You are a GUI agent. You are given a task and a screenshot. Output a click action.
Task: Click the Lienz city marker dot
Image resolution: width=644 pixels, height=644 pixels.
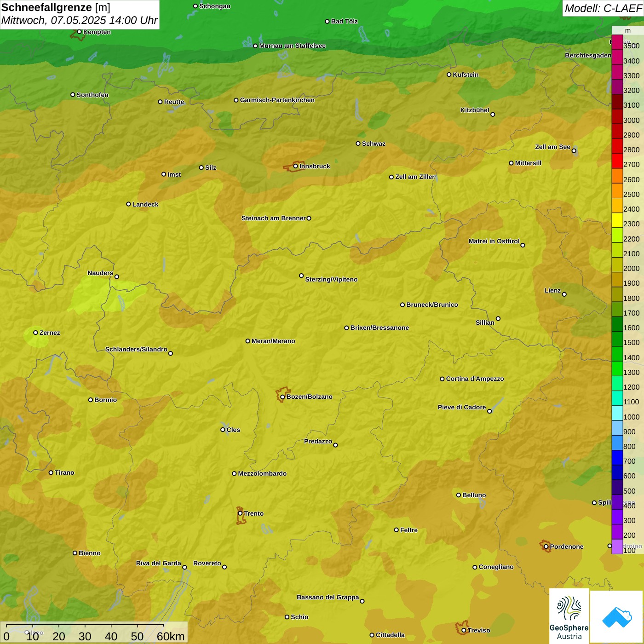(x=564, y=294)
